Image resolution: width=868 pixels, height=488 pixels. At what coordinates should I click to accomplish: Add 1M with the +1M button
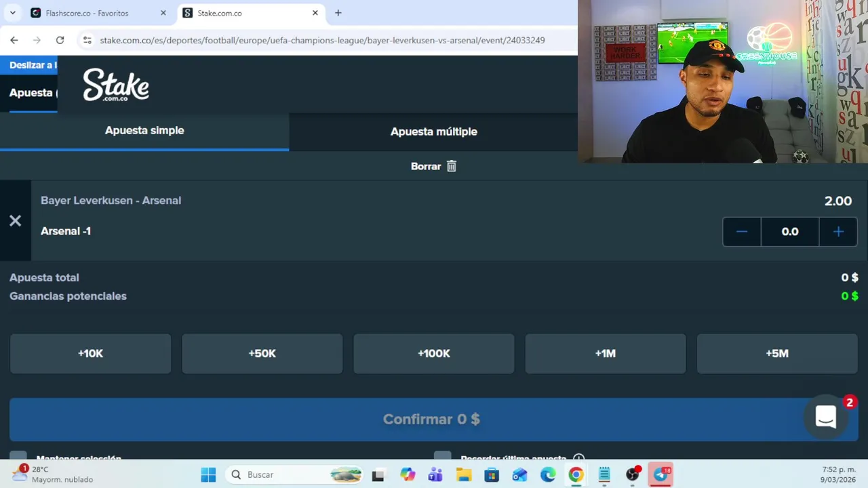(x=606, y=353)
